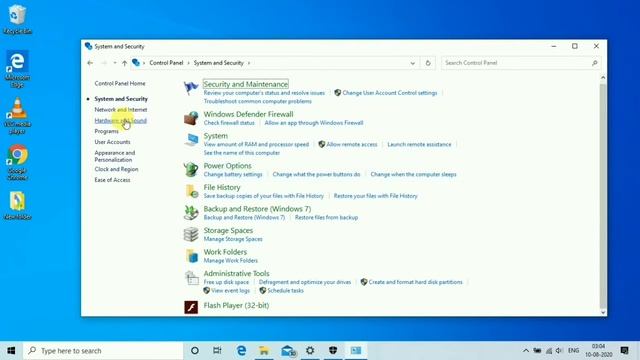Select the New folder desktop icon

17,205
